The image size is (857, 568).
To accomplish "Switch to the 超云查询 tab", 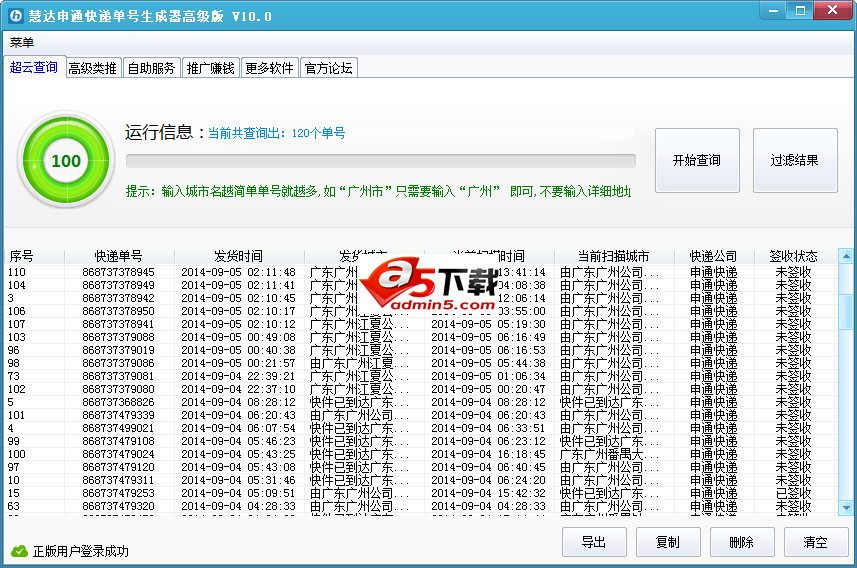I will 34,67.
